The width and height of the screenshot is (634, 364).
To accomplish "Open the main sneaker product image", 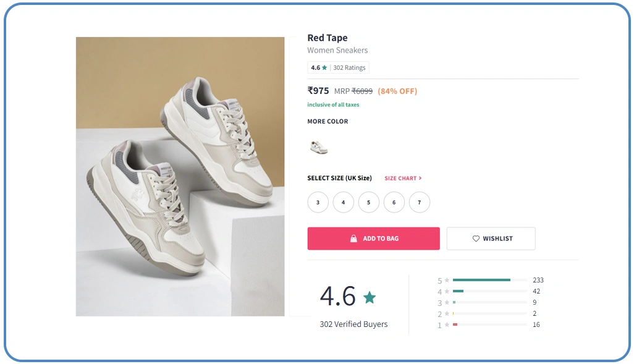I will (x=180, y=177).
